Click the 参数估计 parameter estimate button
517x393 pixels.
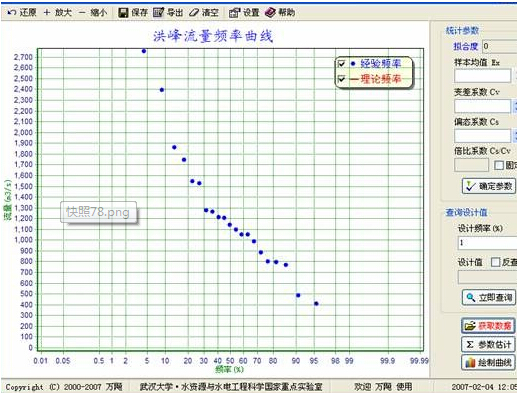(488, 344)
